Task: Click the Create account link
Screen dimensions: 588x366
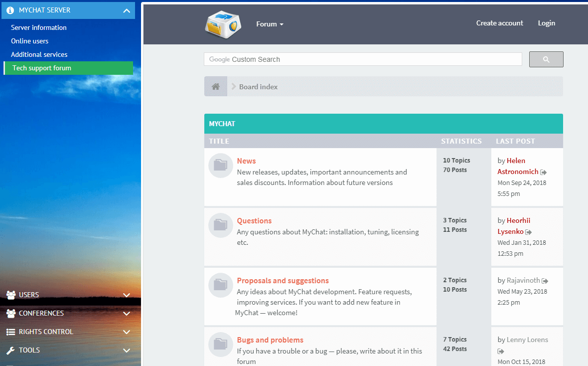Action: point(499,23)
